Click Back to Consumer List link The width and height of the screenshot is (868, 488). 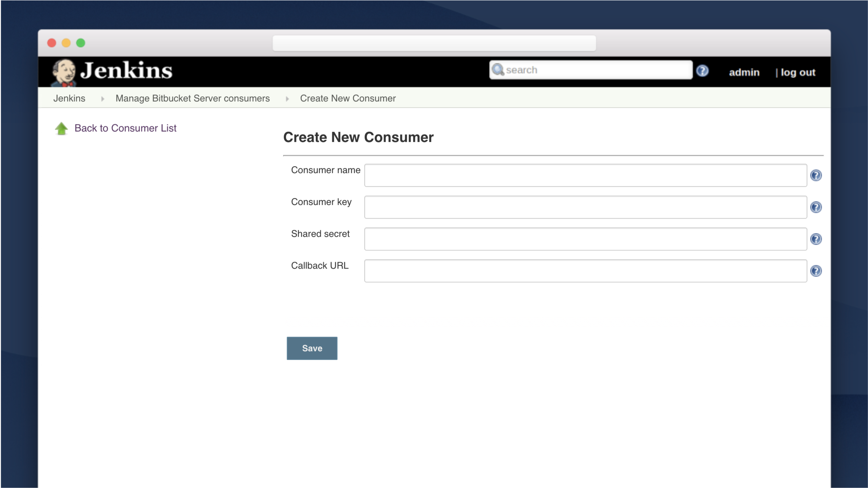click(x=126, y=127)
